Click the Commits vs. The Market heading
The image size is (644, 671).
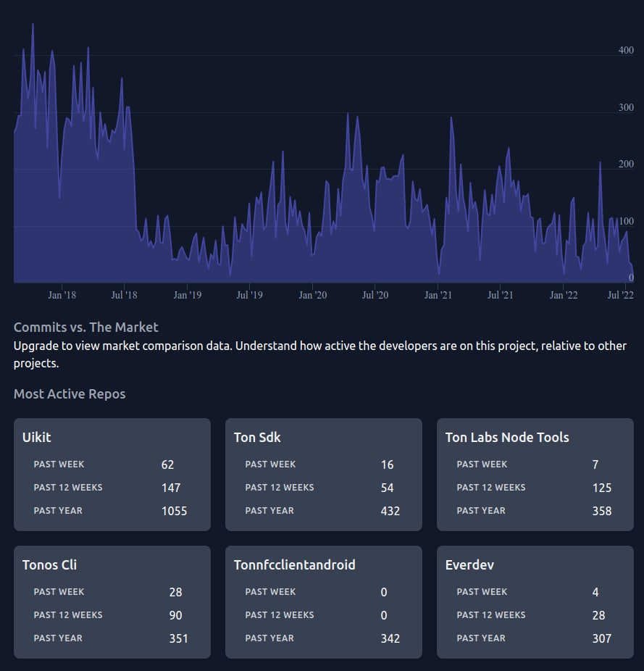(85, 327)
